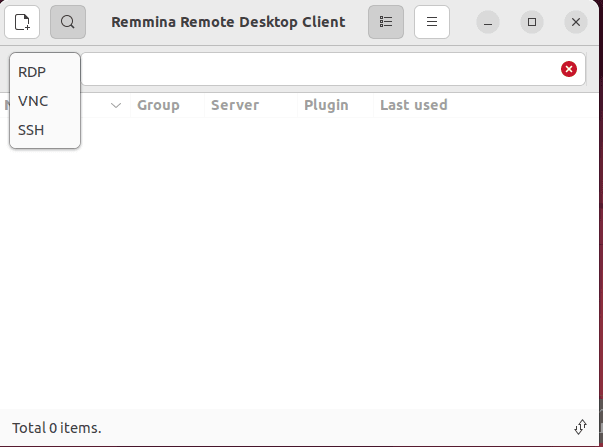Click the status bar icon at bottom right

tap(581, 427)
